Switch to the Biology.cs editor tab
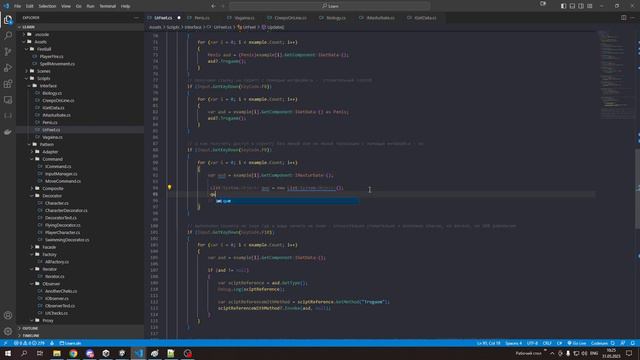 point(336,18)
